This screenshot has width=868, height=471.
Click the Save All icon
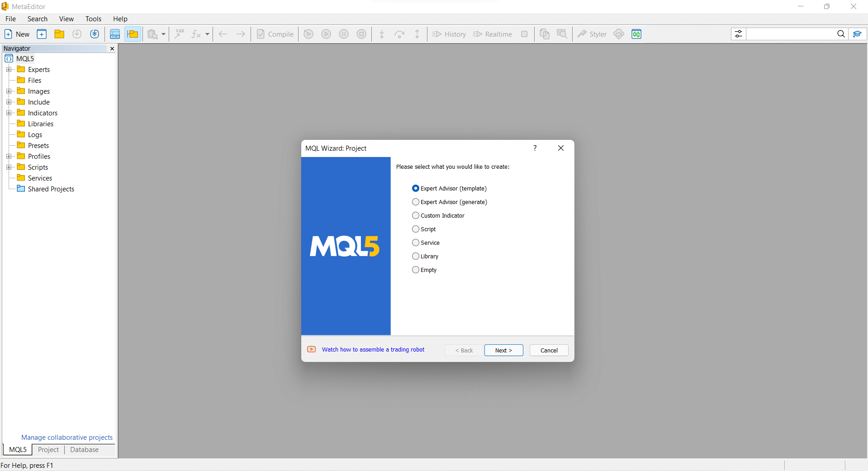[x=95, y=34]
